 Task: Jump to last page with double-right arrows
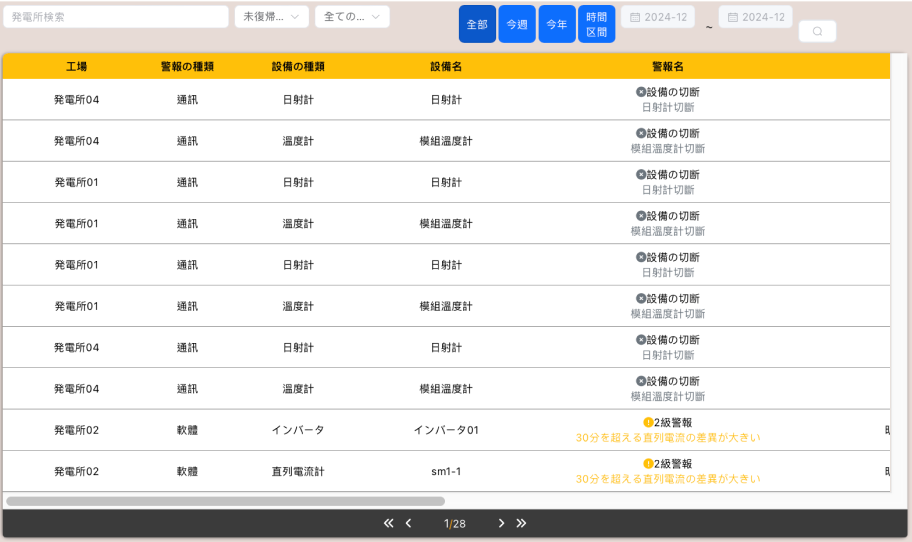[x=521, y=523]
